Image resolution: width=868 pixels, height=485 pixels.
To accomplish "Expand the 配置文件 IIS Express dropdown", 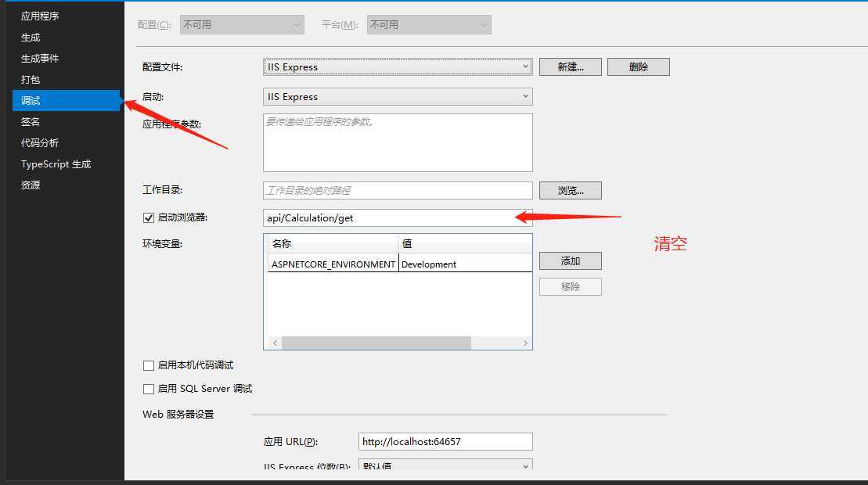I will point(398,67).
